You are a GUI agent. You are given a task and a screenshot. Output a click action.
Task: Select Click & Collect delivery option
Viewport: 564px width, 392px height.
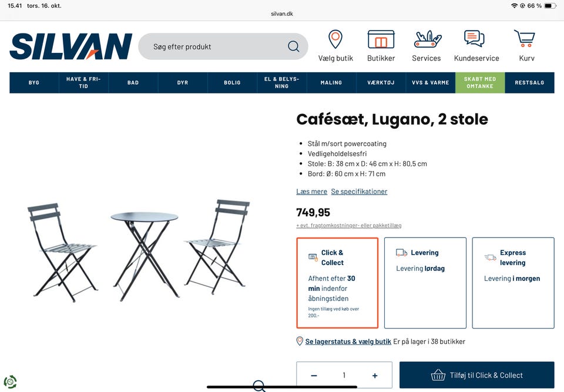tap(337, 283)
